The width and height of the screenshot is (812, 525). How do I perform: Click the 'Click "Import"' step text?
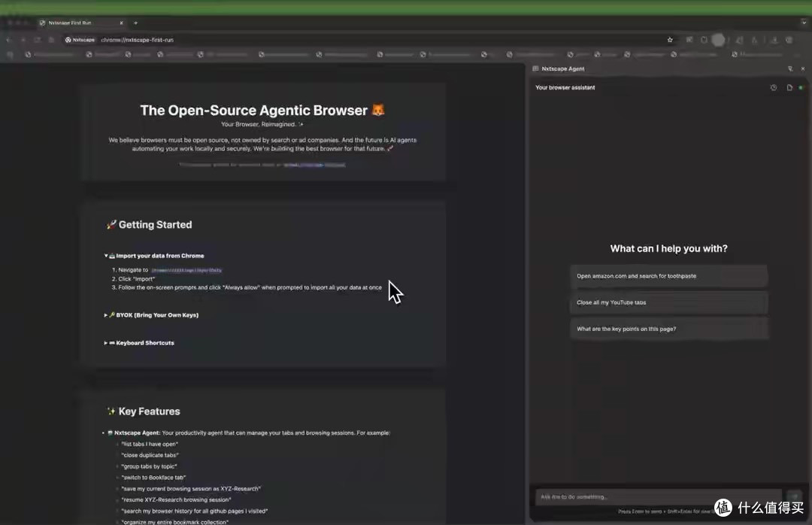tap(137, 279)
